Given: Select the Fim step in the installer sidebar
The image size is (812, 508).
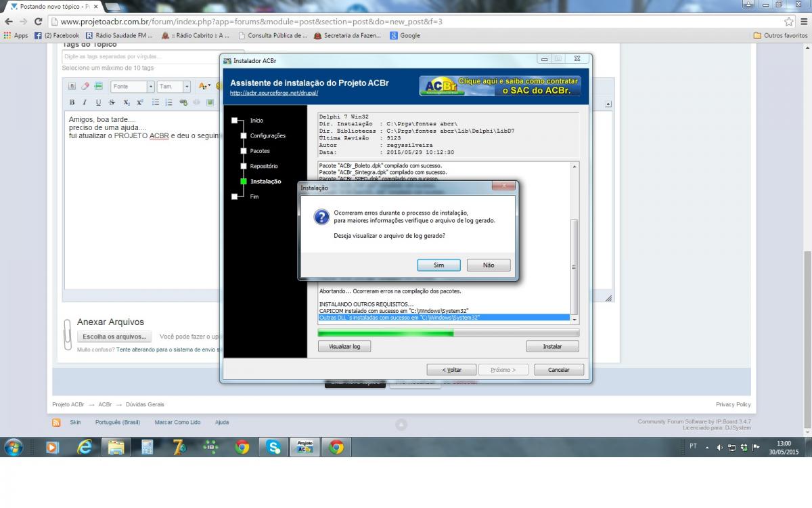Looking at the screenshot, I should pyautogui.click(x=254, y=196).
